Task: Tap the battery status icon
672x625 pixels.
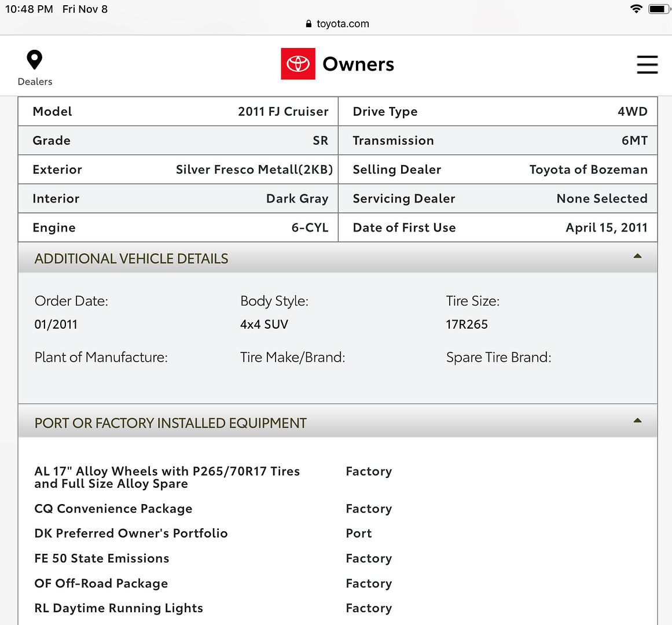Action: pos(659,9)
